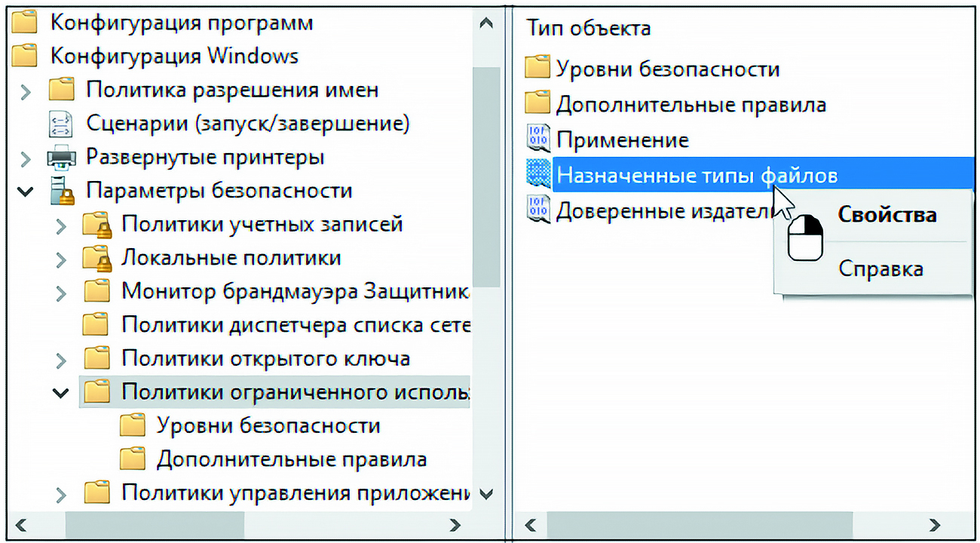
Task: Open Дополнительные правила in the right pane
Action: 691,105
